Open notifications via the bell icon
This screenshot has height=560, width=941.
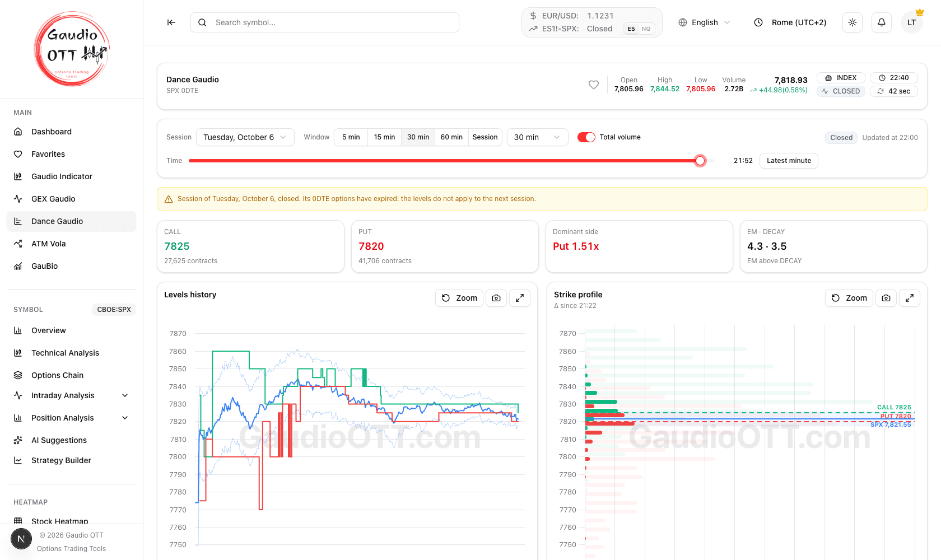(882, 22)
